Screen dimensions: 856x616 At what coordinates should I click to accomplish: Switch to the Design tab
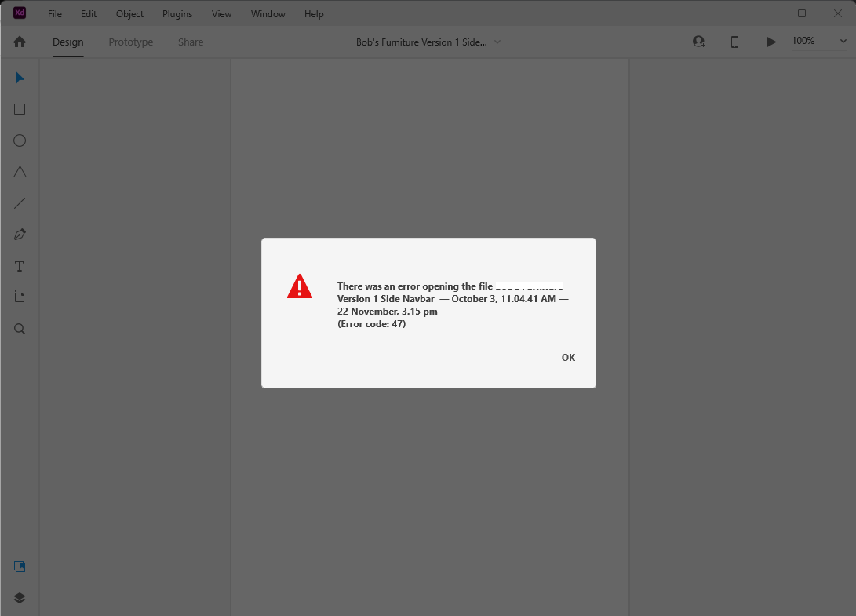(x=68, y=42)
